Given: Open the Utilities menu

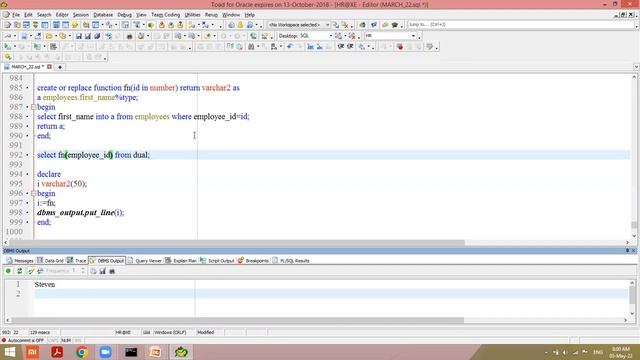Looking at the screenshot, I should pos(192,15).
